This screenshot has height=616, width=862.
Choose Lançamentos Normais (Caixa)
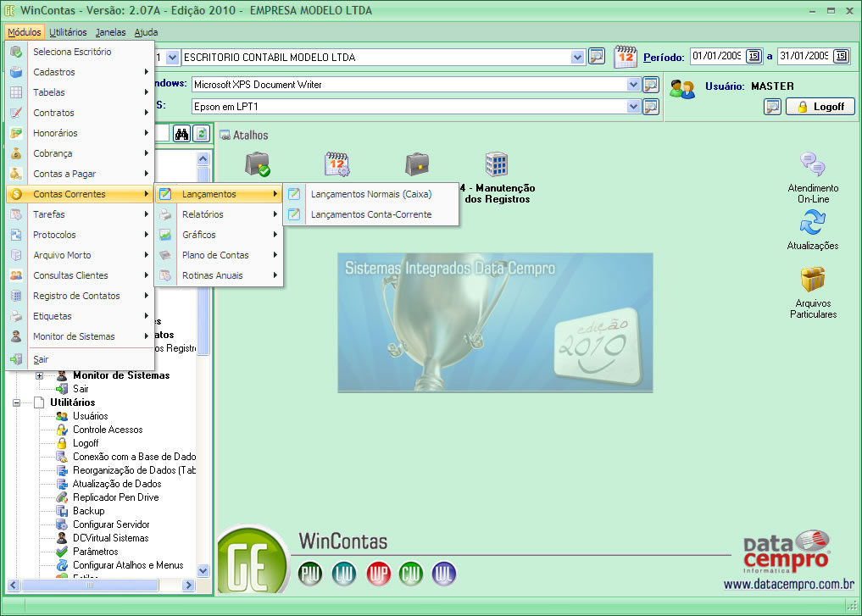pyautogui.click(x=371, y=194)
